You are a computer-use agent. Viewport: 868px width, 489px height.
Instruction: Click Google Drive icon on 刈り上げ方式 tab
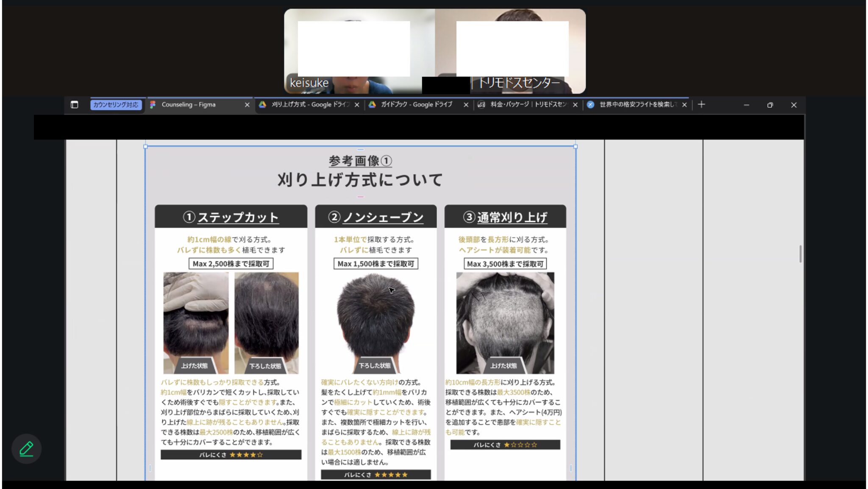(263, 105)
